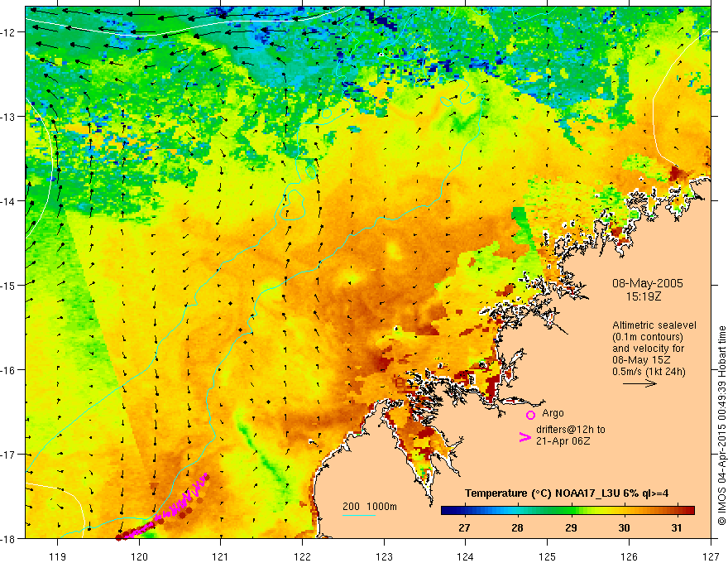Screen dimensions: 728x563
Task: Click colorbar tick label 31
Action: pyautogui.click(x=677, y=527)
